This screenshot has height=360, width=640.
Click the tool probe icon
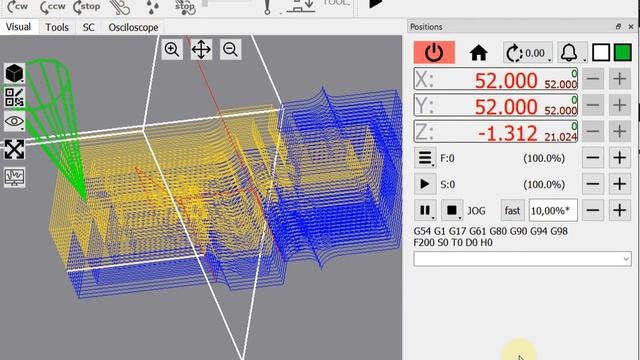click(x=267, y=7)
